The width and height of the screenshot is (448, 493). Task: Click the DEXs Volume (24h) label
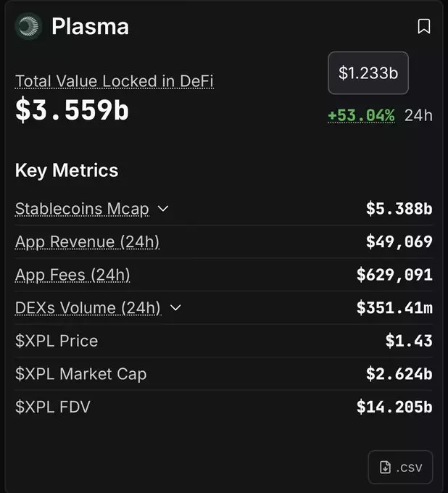(x=88, y=308)
